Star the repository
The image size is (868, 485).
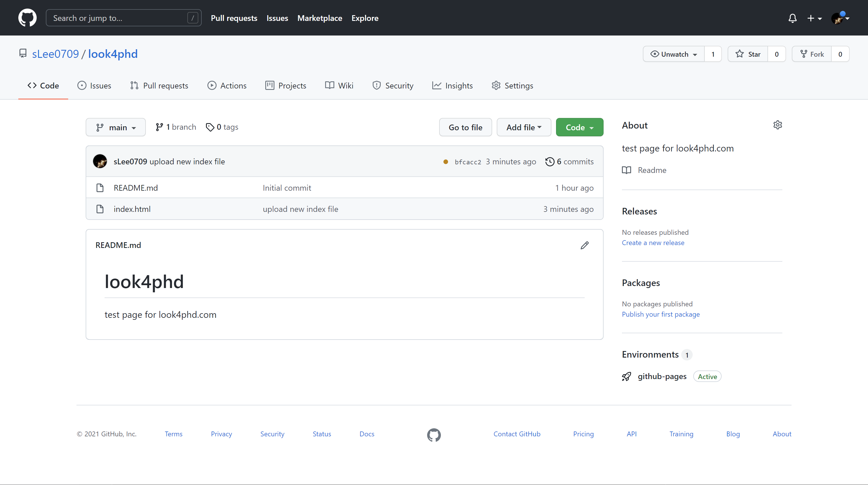point(748,54)
